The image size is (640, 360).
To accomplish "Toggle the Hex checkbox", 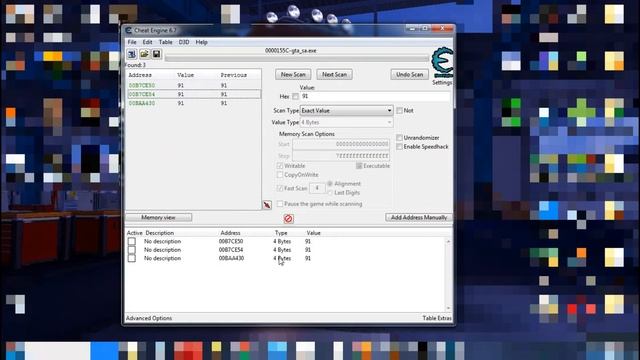I will tap(296, 96).
